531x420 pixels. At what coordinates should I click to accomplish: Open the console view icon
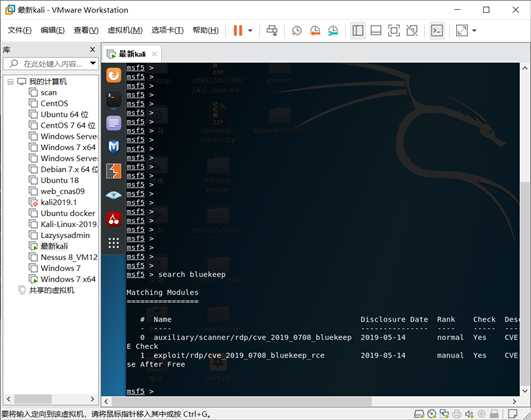(x=437, y=30)
